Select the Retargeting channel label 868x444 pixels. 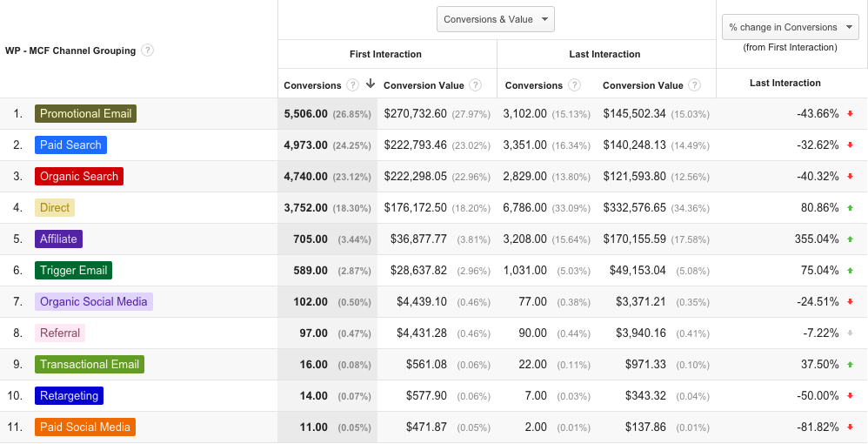tap(69, 395)
